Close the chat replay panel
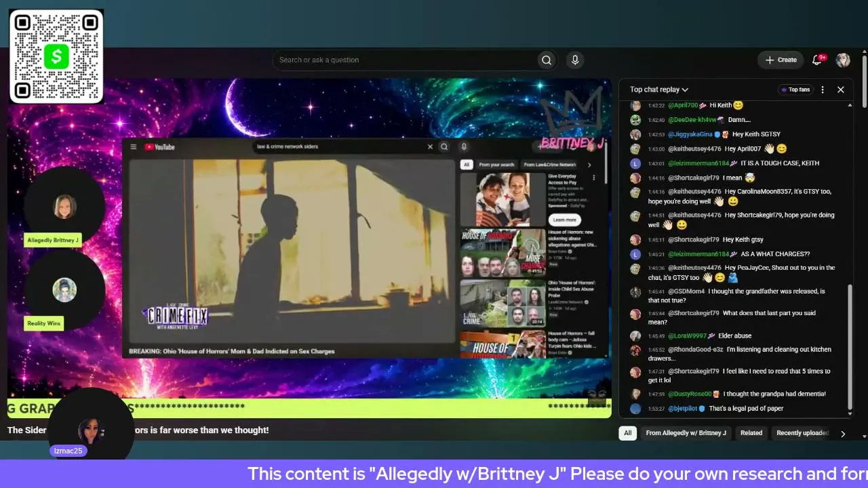This screenshot has height=488, width=868. pyautogui.click(x=841, y=89)
